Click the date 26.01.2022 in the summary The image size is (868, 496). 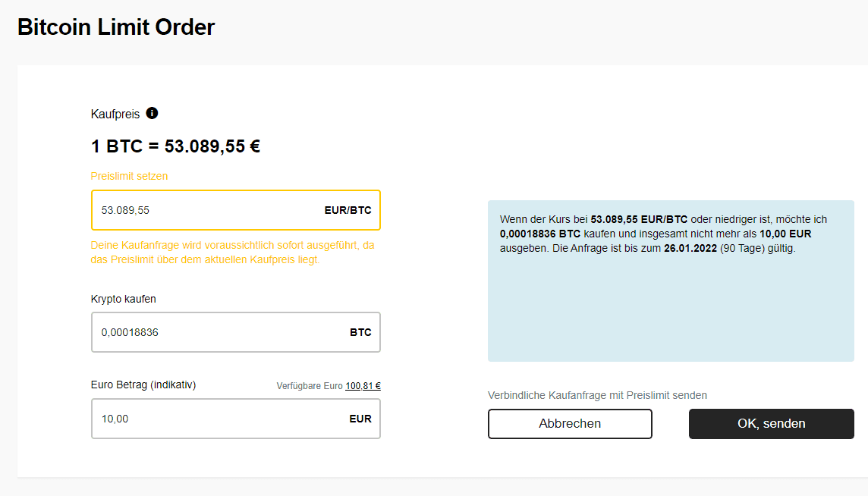[690, 248]
